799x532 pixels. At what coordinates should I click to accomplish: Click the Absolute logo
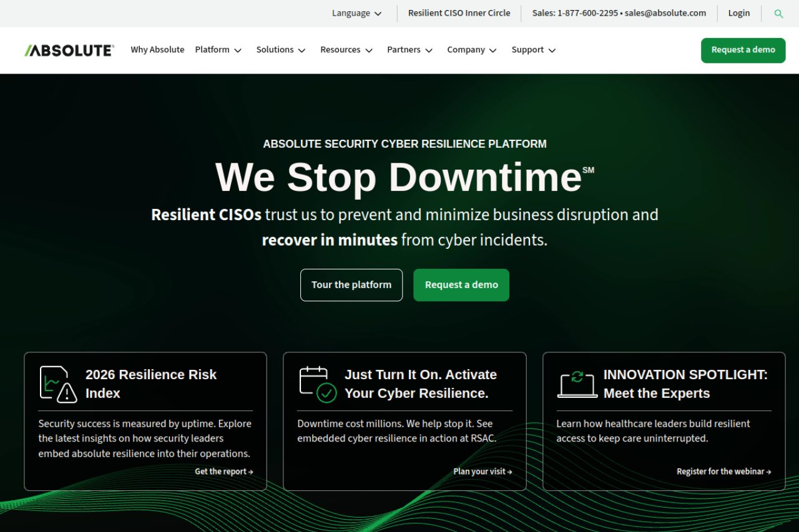(x=69, y=51)
